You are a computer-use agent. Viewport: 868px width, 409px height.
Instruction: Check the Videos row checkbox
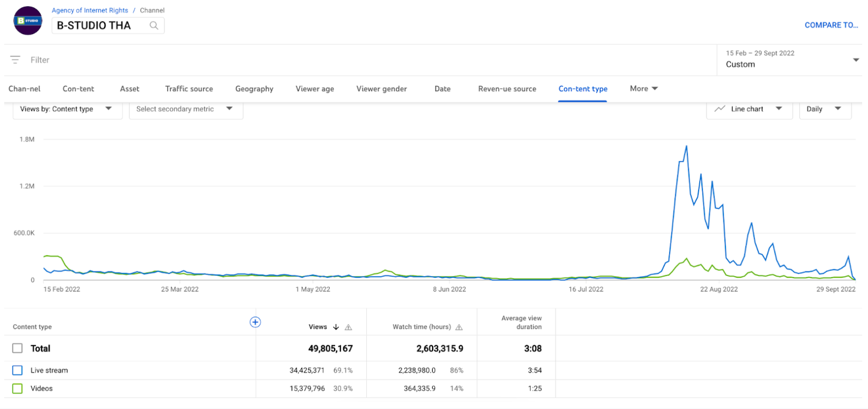(x=17, y=388)
